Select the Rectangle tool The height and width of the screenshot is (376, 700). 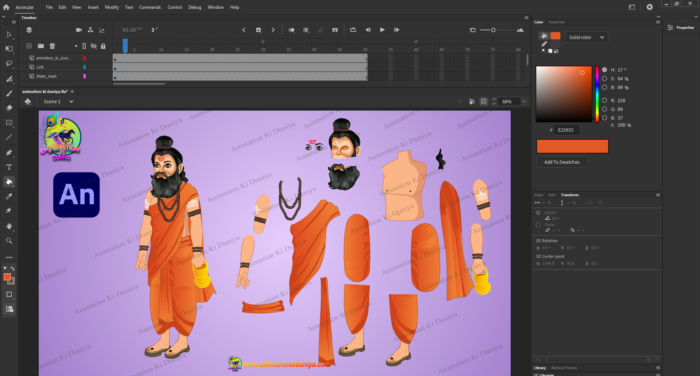click(9, 122)
